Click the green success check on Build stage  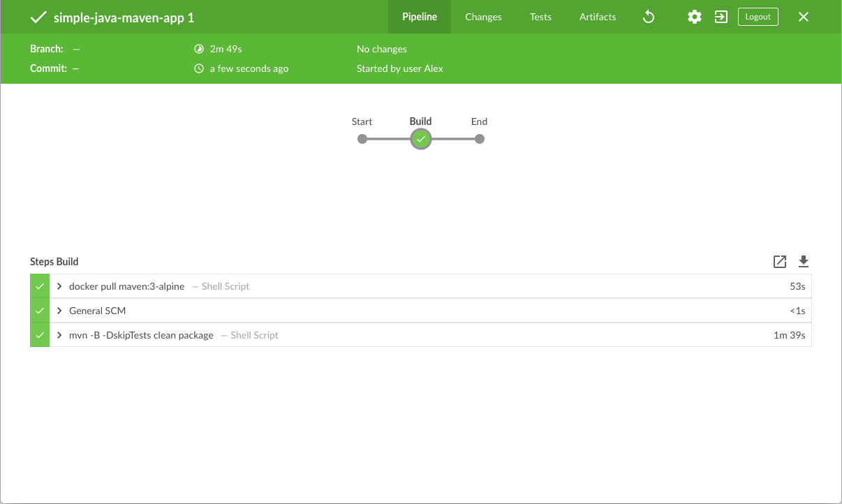(420, 139)
